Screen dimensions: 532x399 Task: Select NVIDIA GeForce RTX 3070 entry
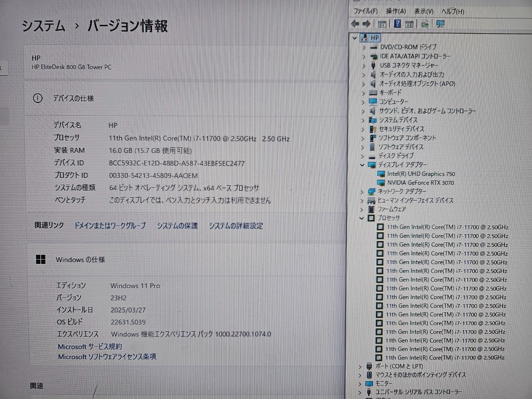[x=420, y=183]
